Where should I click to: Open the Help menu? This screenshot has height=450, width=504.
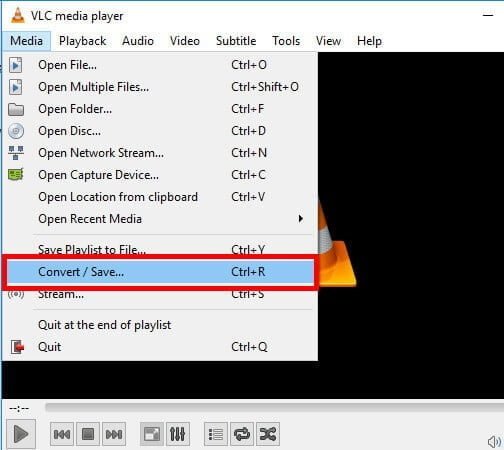[369, 41]
